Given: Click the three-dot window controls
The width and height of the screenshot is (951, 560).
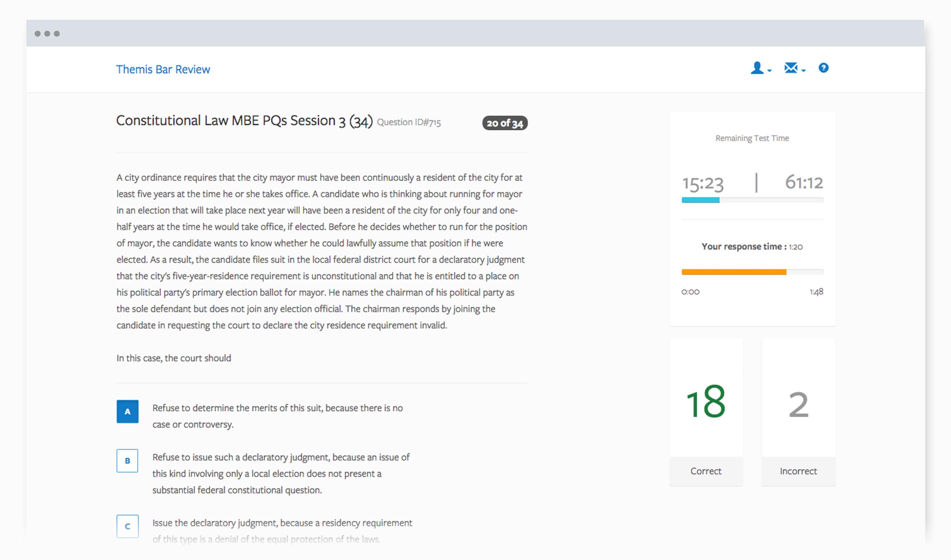Looking at the screenshot, I should coord(47,34).
